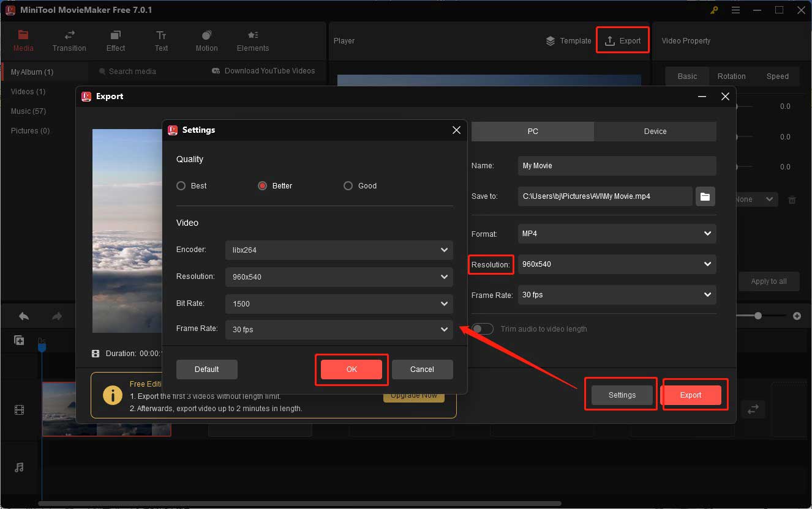The width and height of the screenshot is (812, 509).
Task: Switch to the Speed tab
Action: (777, 76)
